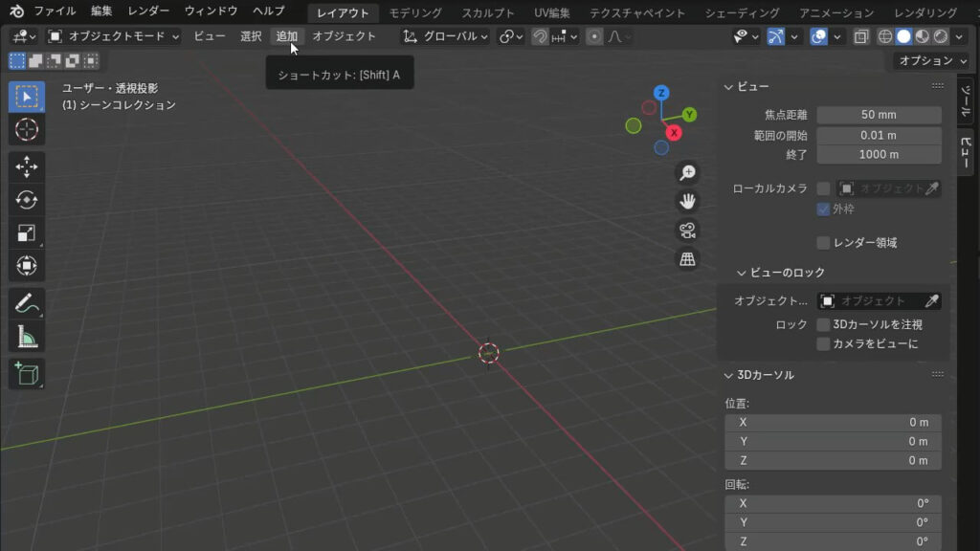
Task: Enable 3Dカーソルを注視 lock checkbox
Action: [x=823, y=325]
